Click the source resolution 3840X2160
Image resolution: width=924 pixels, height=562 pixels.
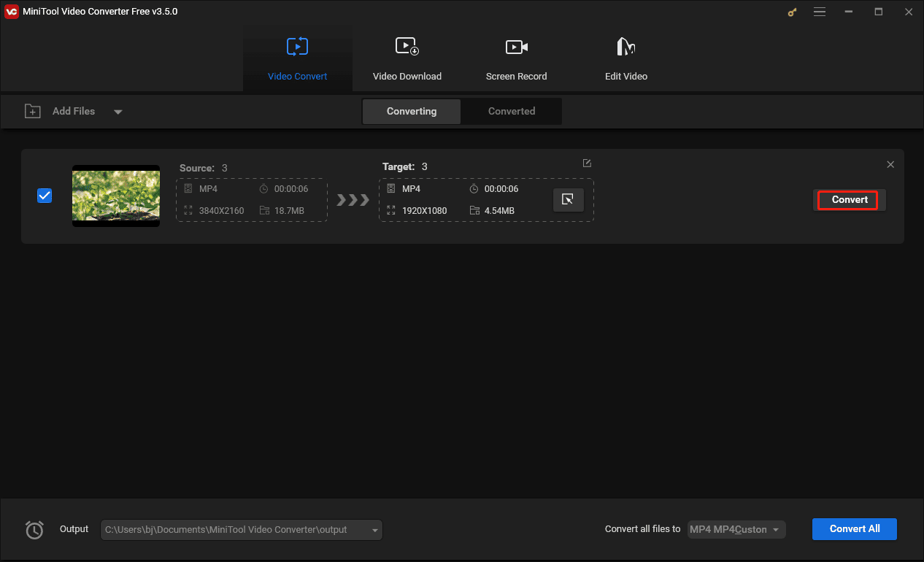click(x=221, y=211)
